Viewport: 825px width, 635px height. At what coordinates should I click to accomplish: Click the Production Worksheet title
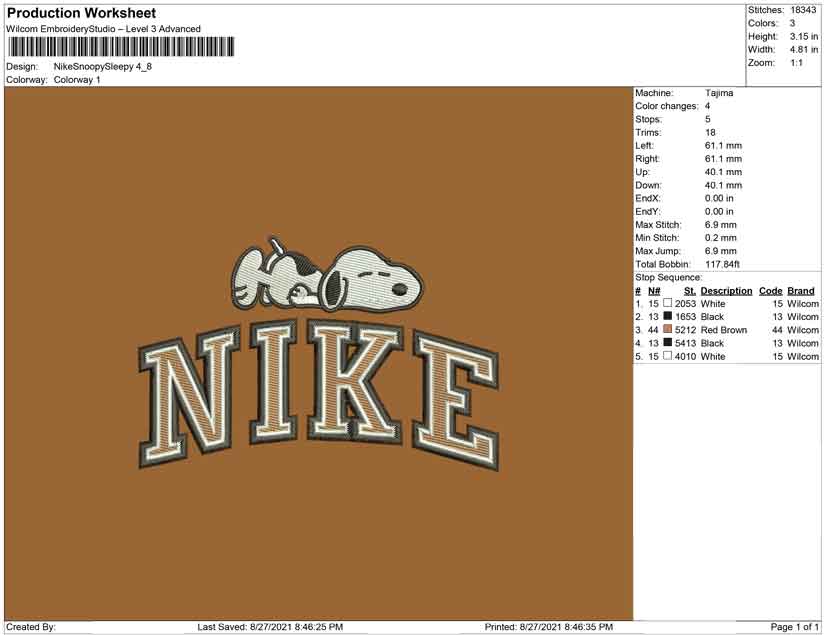(x=82, y=13)
